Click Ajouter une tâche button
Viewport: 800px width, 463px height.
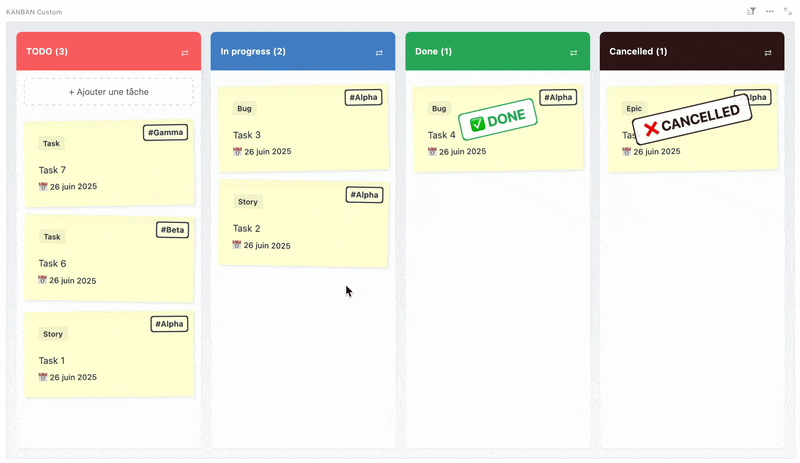coord(109,92)
